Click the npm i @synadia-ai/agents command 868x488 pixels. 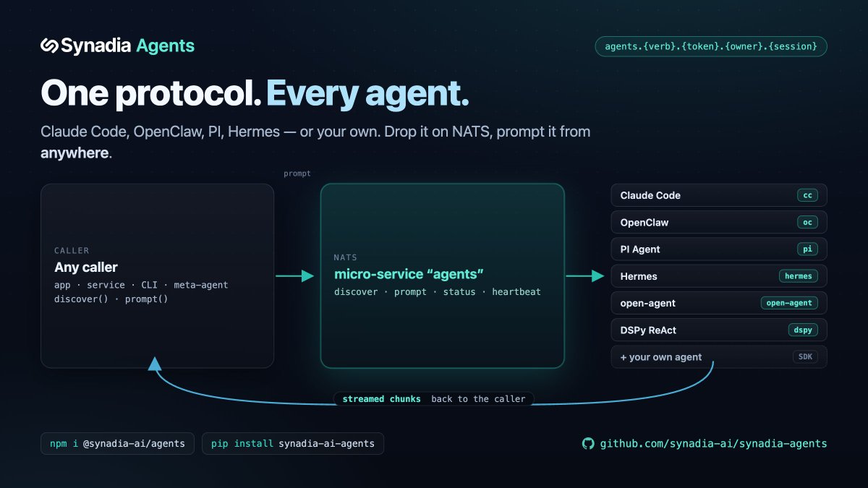pos(118,443)
